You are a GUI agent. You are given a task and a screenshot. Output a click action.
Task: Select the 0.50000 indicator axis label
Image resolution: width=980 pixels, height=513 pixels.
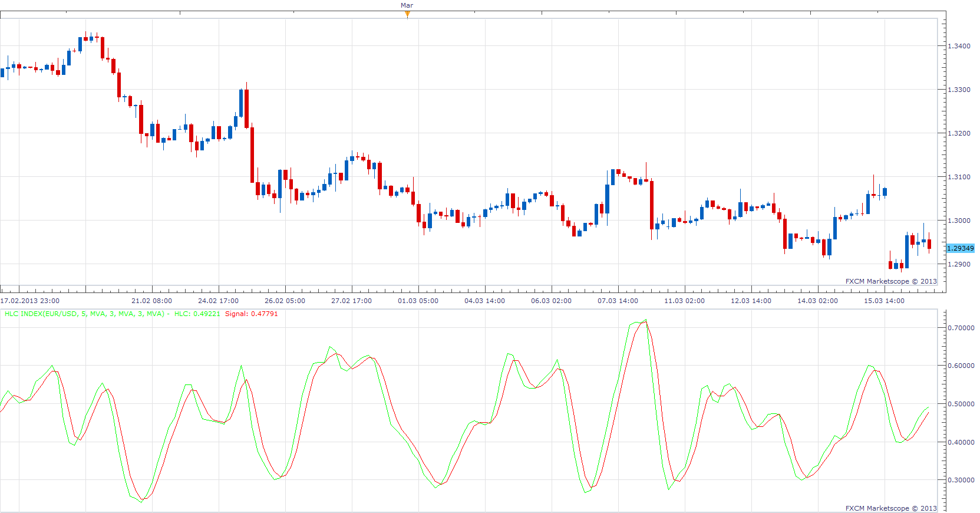(x=961, y=404)
